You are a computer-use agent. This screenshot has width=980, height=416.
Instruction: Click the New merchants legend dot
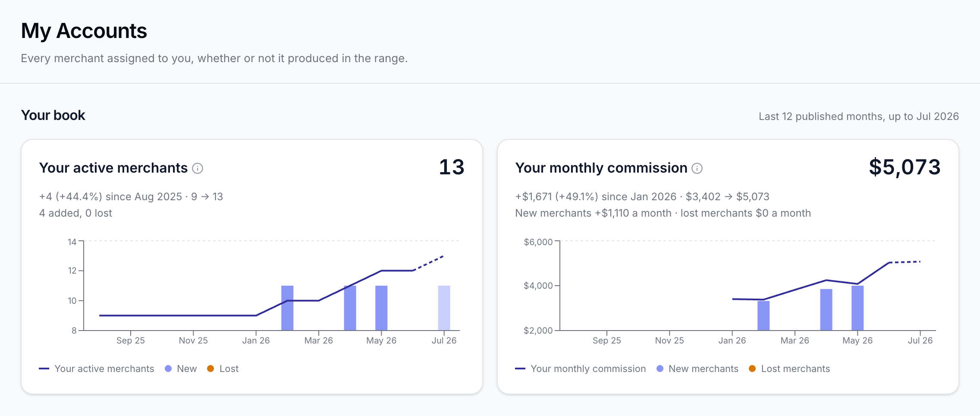[x=660, y=369]
